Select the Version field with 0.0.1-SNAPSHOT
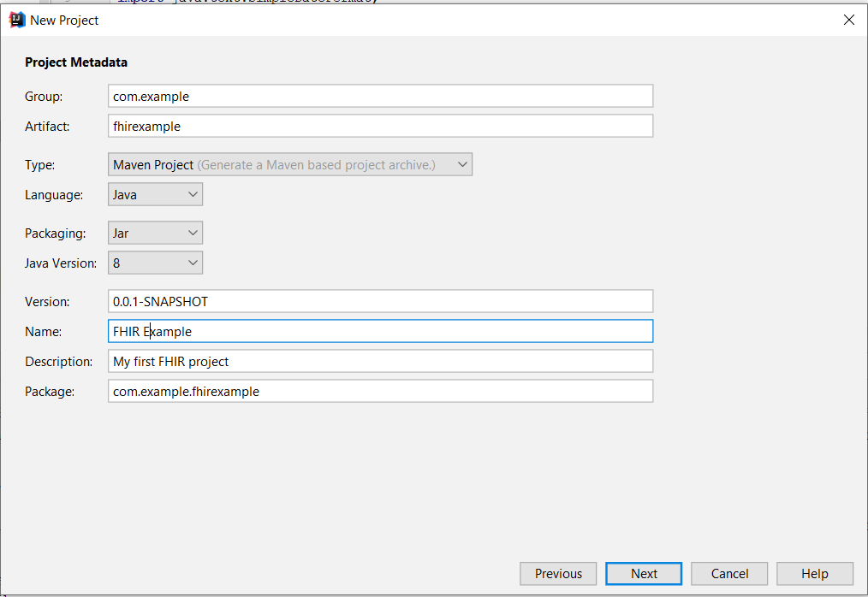The height and width of the screenshot is (597, 868). pos(380,302)
